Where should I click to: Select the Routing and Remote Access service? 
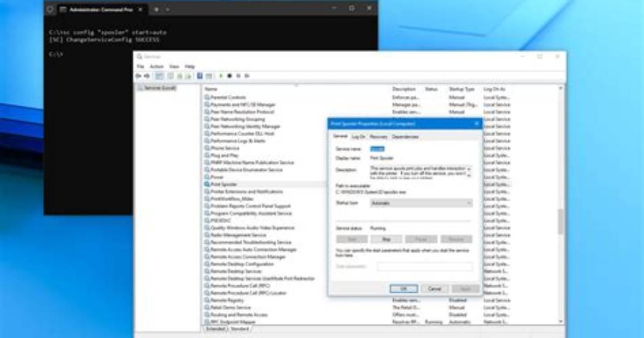click(x=239, y=315)
